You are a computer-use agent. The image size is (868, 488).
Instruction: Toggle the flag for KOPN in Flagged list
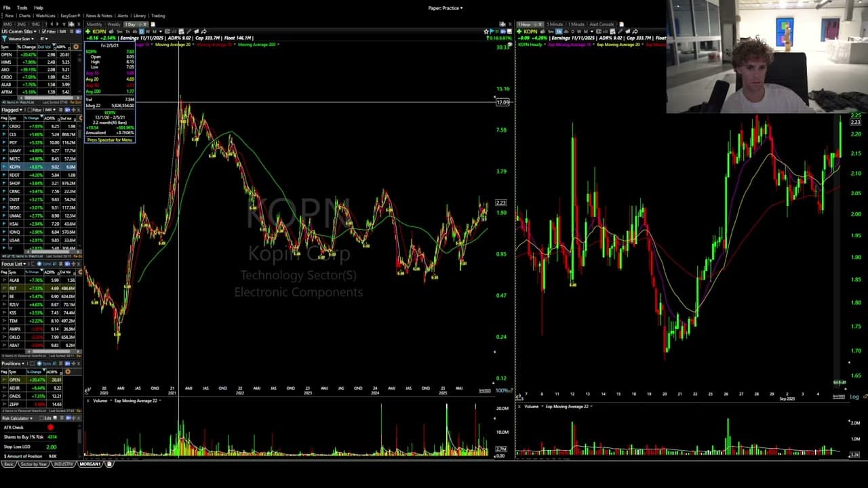click(x=3, y=167)
